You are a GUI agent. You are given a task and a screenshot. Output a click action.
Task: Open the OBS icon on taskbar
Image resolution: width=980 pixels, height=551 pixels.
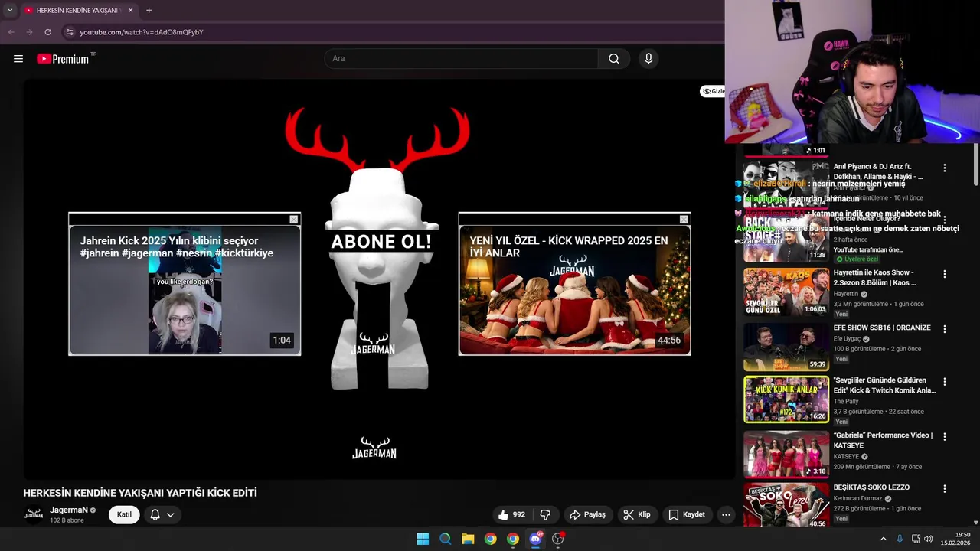tap(558, 539)
